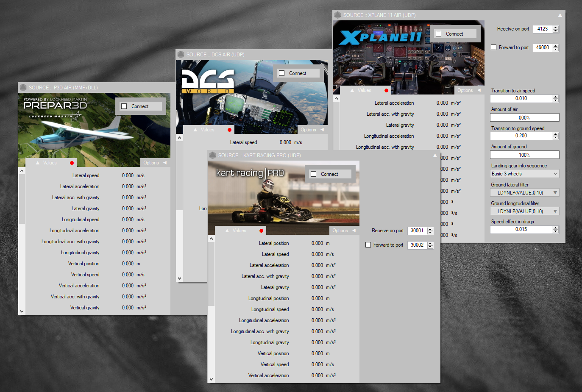Click the red dot in DCS Values tab
The height and width of the screenshot is (392, 582).
[x=229, y=130]
